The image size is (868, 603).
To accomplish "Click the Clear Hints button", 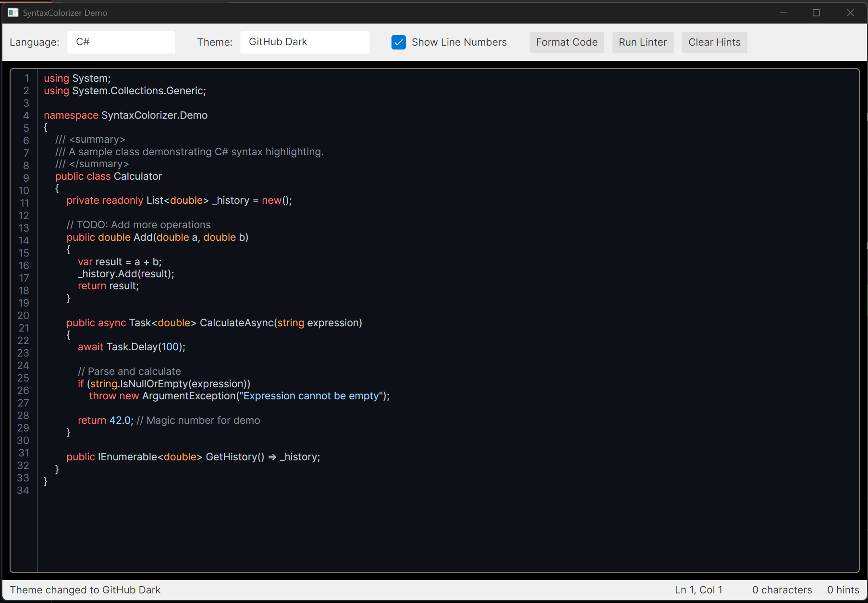I will pos(714,42).
